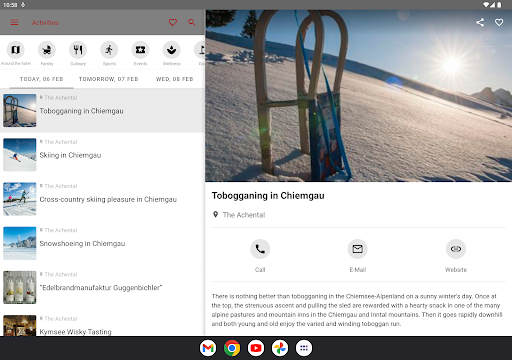Favorite Tobogganing using the photo's heart icon

click(499, 22)
